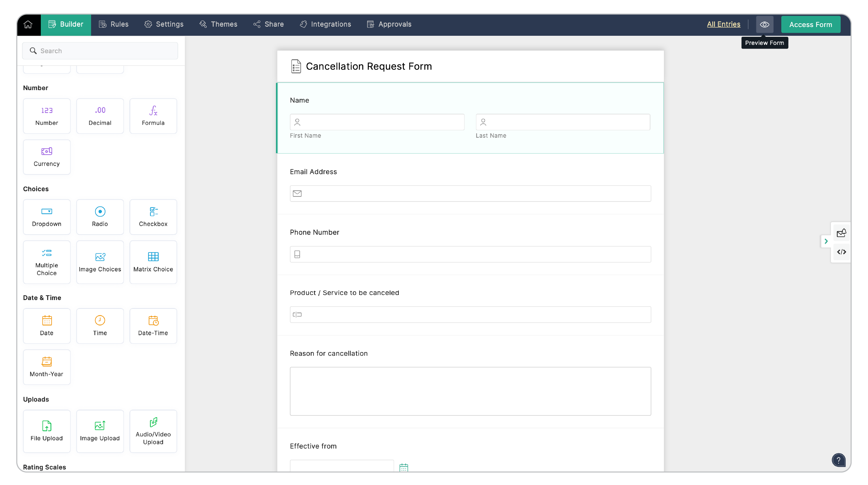Open the Themes tab
This screenshot has height=485, width=868.
(218, 24)
